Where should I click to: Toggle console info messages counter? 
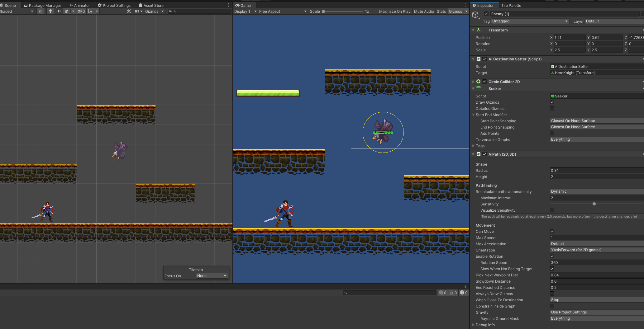(x=443, y=293)
